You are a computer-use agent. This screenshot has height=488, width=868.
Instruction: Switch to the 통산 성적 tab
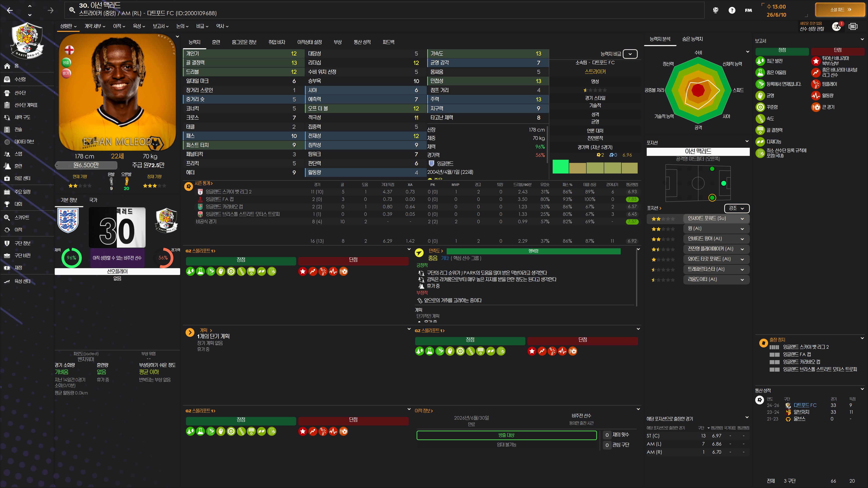coord(362,42)
